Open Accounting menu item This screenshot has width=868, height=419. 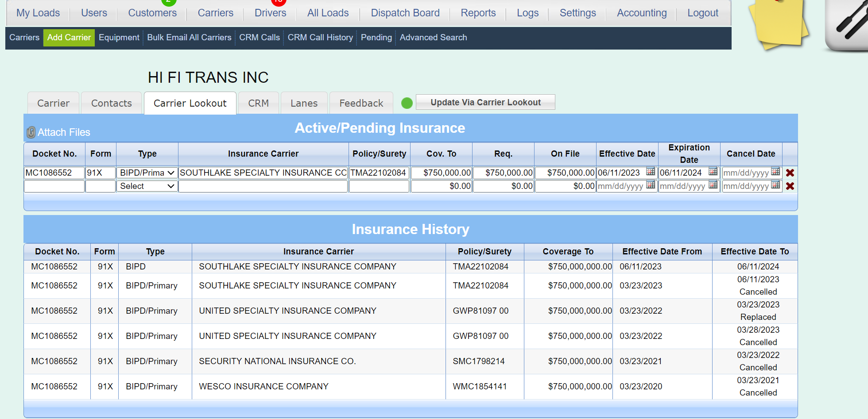642,13
